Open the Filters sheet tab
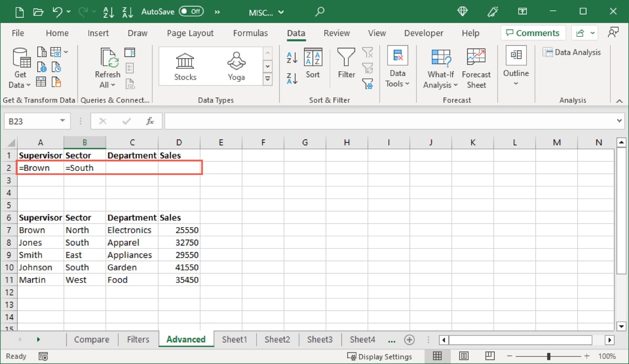This screenshot has width=629, height=364. point(138,339)
